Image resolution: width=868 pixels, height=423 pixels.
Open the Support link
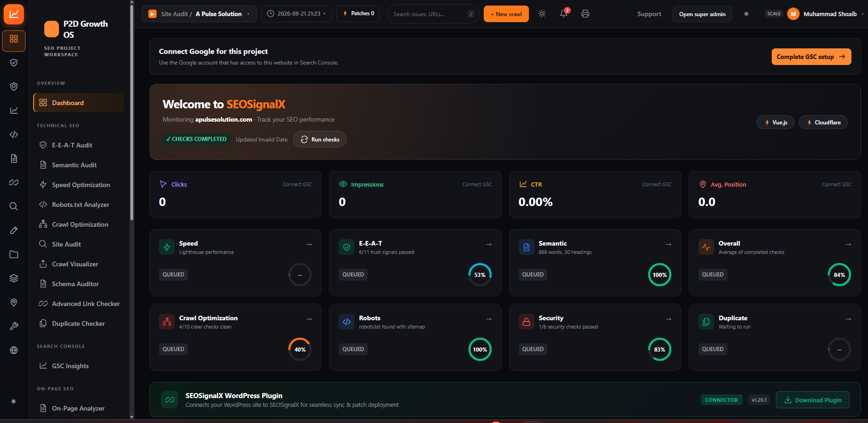(x=649, y=14)
